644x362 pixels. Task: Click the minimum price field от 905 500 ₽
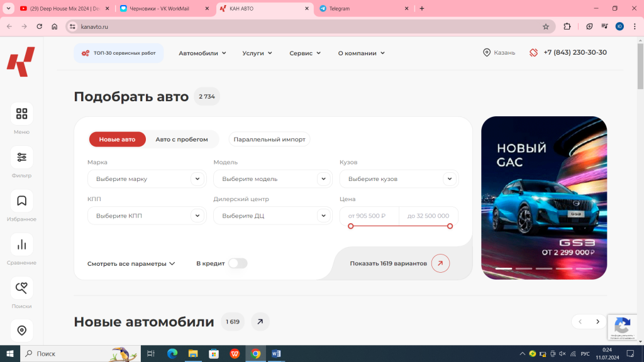(369, 216)
